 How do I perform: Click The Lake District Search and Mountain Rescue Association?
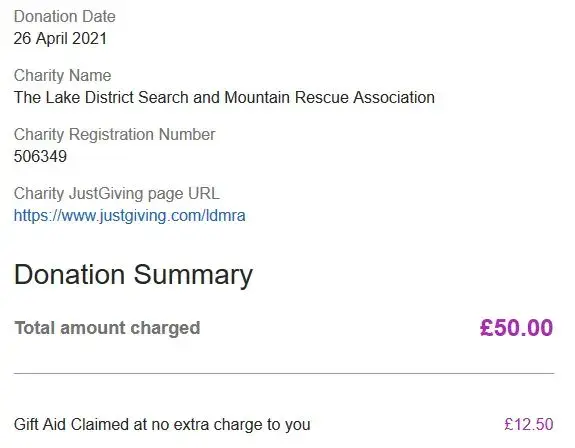(224, 98)
